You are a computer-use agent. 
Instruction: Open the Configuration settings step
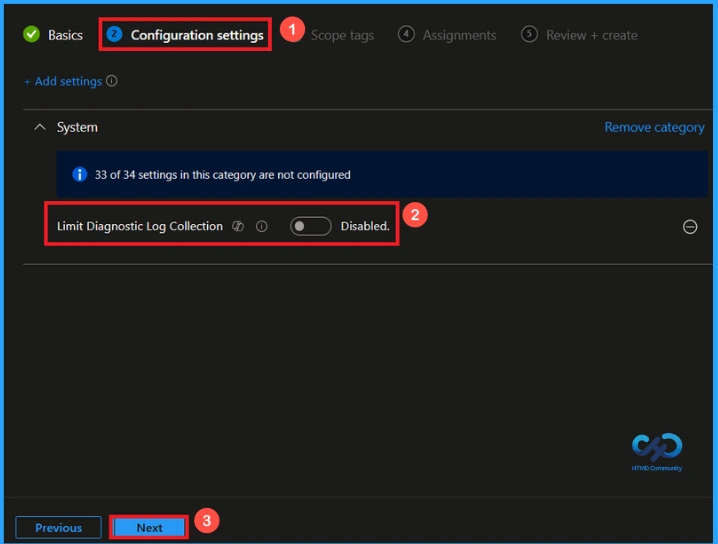(185, 35)
